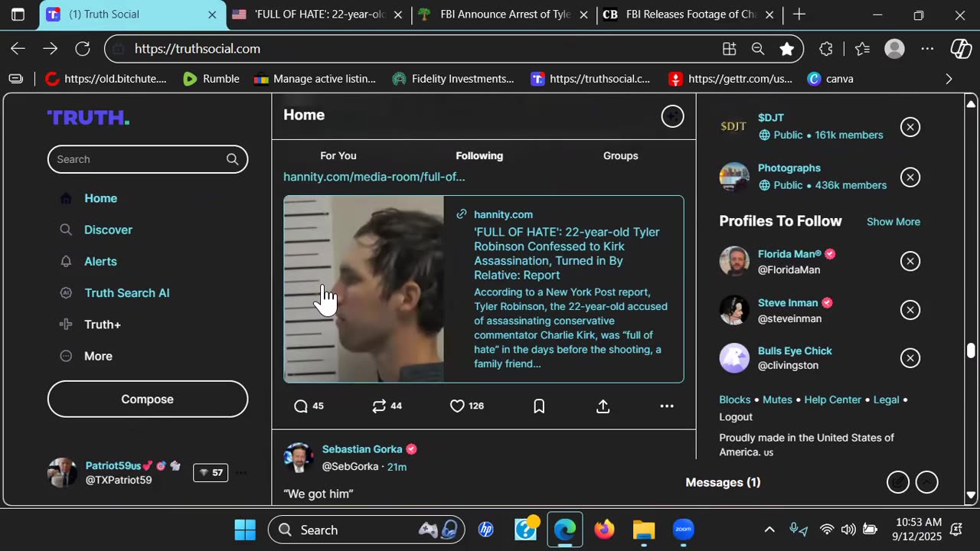Switch to the Following tab
Viewport: 980px width, 551px height.
tap(479, 155)
